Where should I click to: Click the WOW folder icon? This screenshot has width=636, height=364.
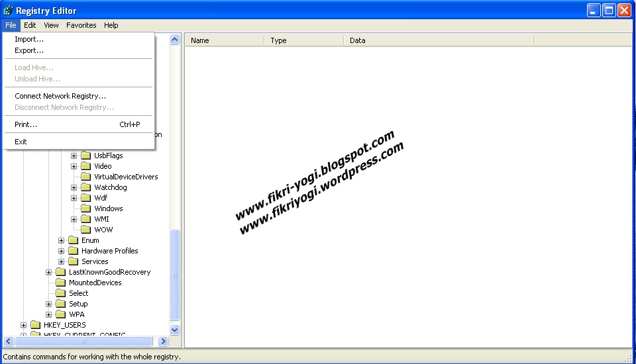[x=85, y=230]
